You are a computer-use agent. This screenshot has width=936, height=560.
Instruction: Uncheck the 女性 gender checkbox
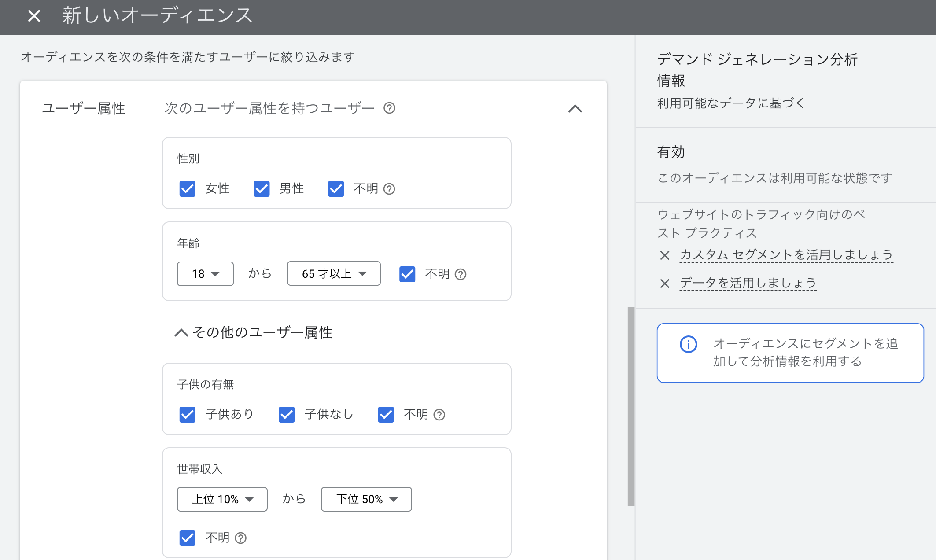click(x=187, y=189)
